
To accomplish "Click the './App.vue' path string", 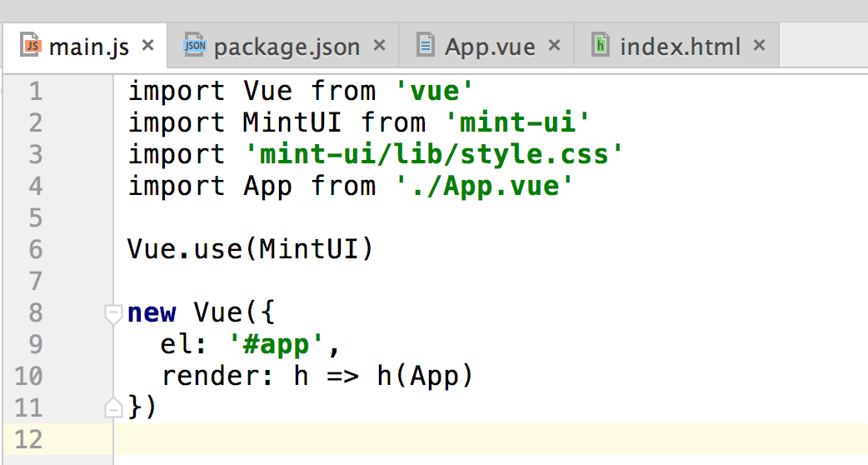I will coord(484,186).
